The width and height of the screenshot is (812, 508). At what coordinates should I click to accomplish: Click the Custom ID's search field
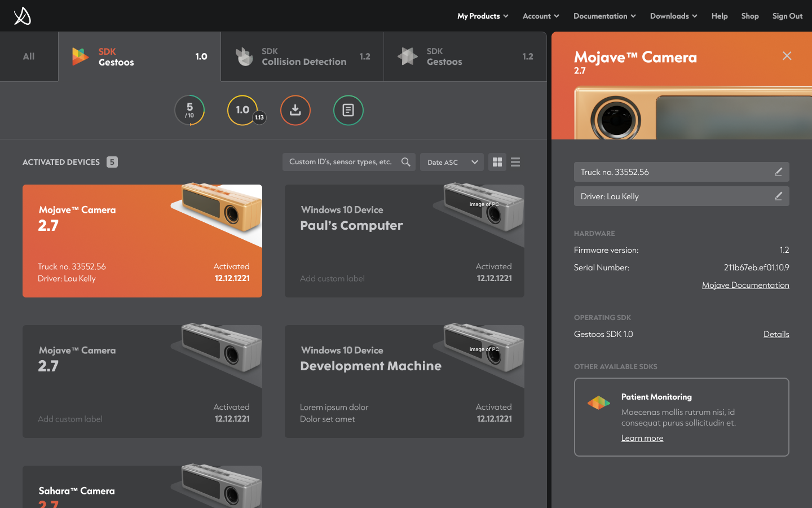(x=349, y=162)
